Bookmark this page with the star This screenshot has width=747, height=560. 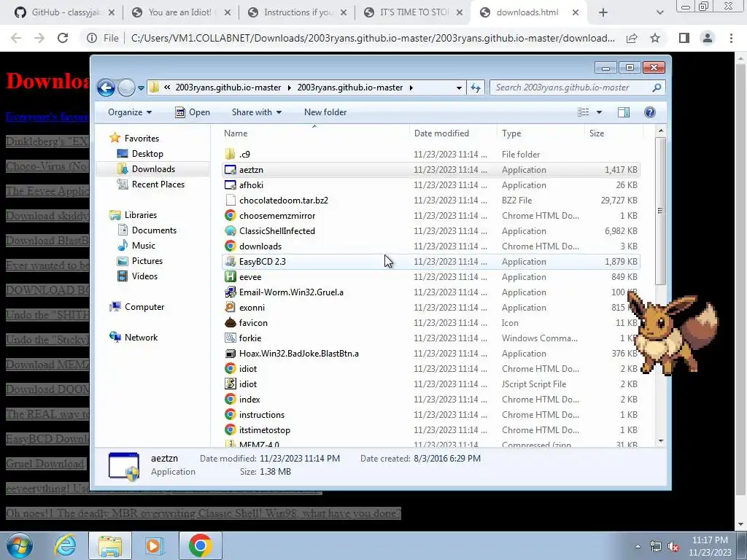click(655, 38)
